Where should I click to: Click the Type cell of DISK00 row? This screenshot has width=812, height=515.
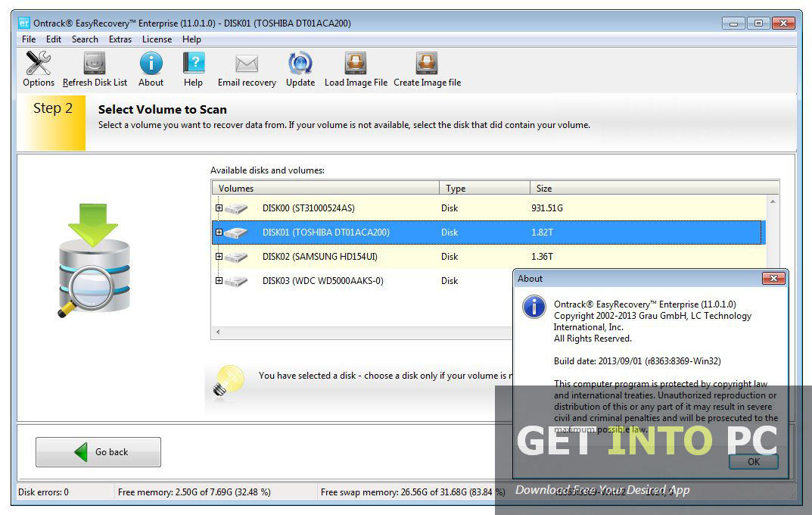pos(450,208)
